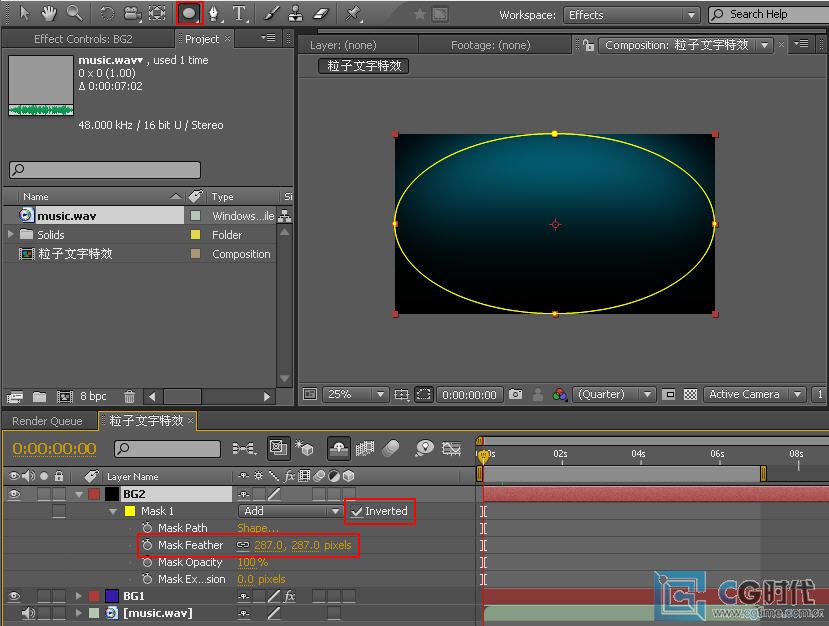Open the Brainstorm lightbulb tool
The width and height of the screenshot is (829, 626).
[x=424, y=448]
